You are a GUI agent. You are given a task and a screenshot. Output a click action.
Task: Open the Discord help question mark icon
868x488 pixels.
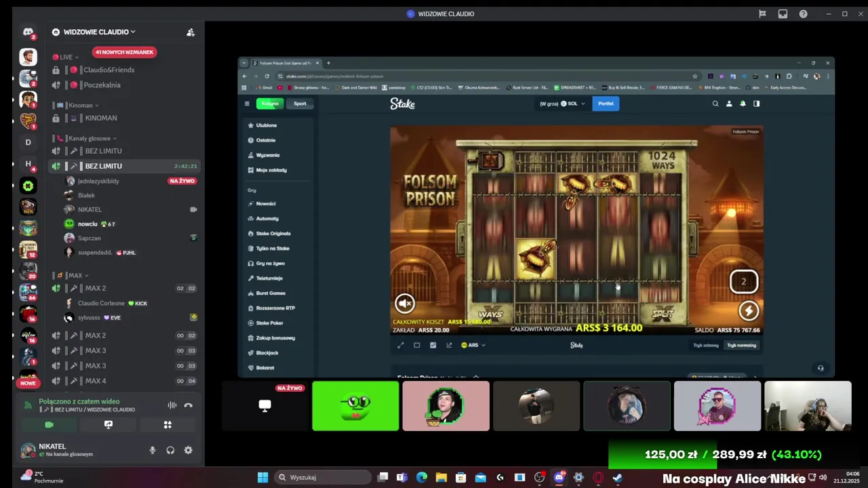(803, 14)
